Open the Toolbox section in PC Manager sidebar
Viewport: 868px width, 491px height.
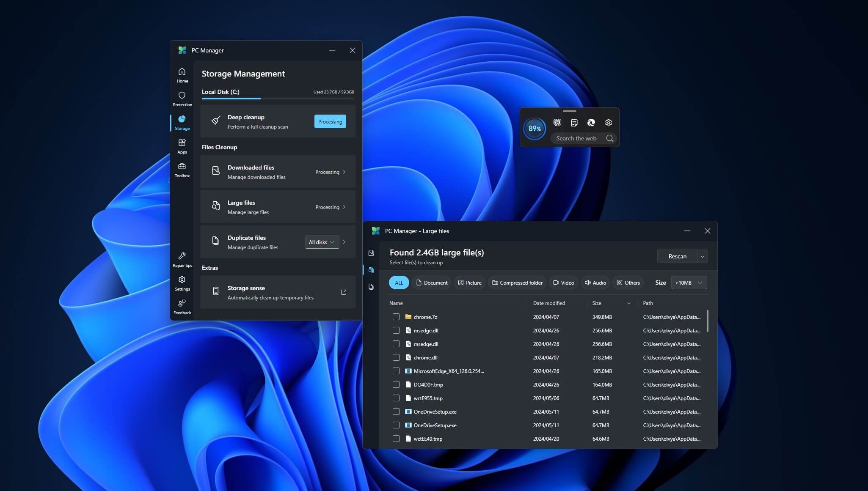pyautogui.click(x=182, y=170)
